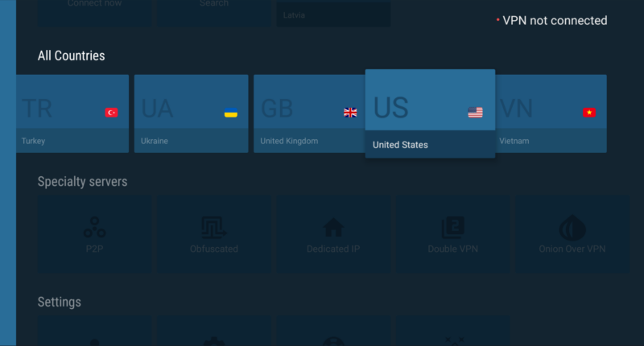Click the Search button
Screen dimensions: 644x346
tap(214, 13)
